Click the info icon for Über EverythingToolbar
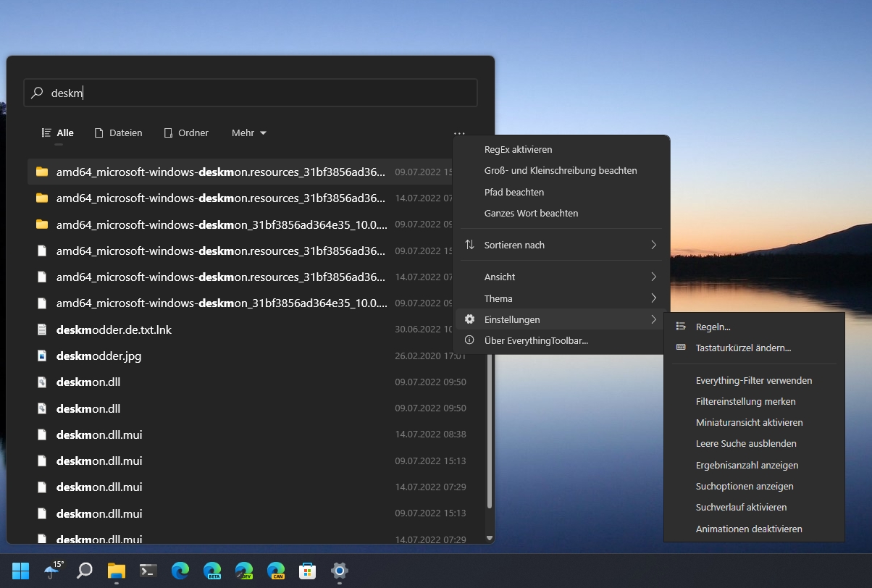The image size is (872, 588). (469, 340)
